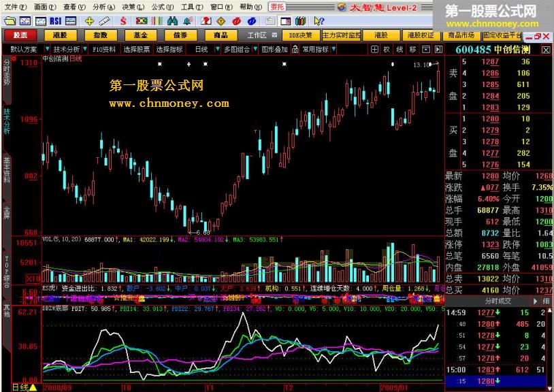The image size is (554, 392).
Task: Select the 债券 category button
Action: (x=180, y=35)
